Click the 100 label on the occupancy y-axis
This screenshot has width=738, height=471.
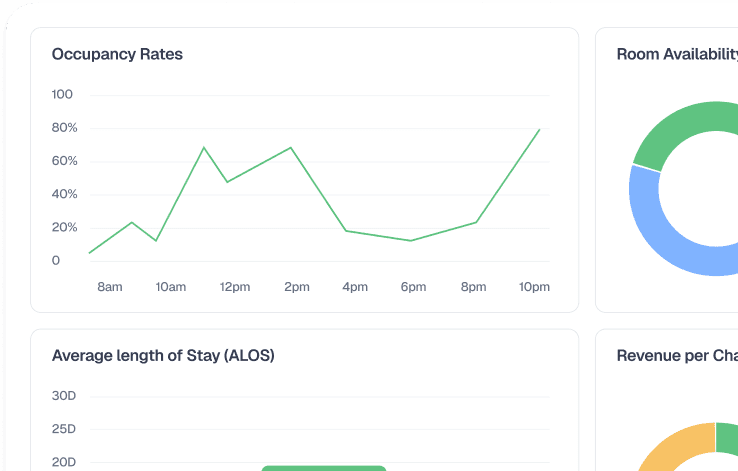62,95
